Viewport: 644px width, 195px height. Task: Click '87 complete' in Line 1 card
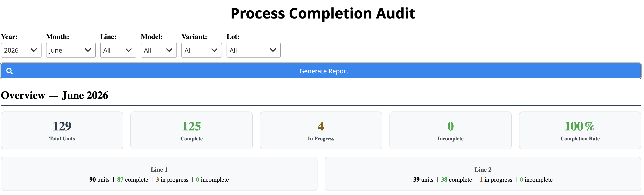click(x=132, y=180)
